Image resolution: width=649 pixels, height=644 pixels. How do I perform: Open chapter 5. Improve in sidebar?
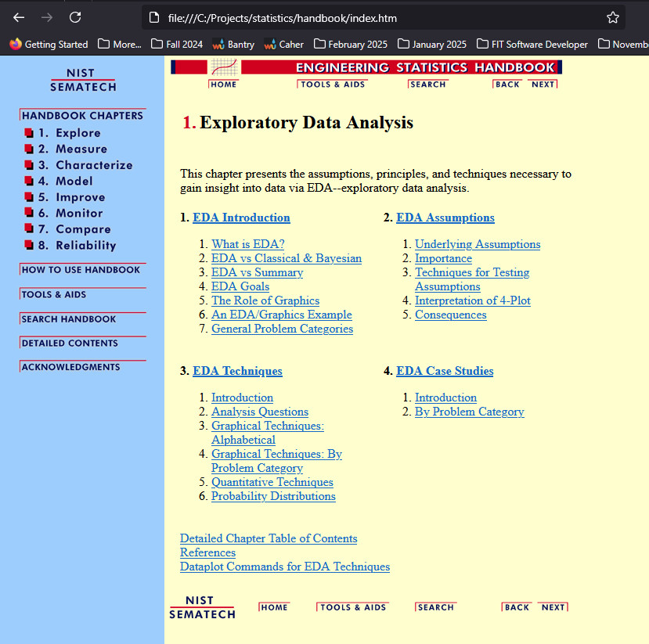pyautogui.click(x=64, y=197)
